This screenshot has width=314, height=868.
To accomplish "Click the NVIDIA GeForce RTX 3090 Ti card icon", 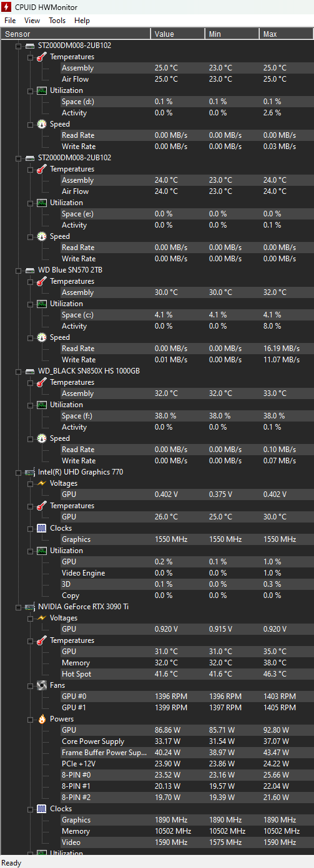I will tap(29, 607).
